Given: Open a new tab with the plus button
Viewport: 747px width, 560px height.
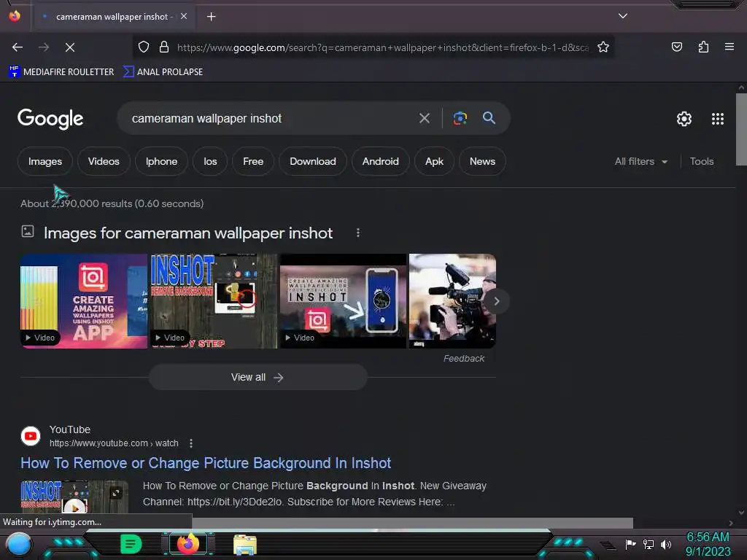Looking at the screenshot, I should click(211, 17).
